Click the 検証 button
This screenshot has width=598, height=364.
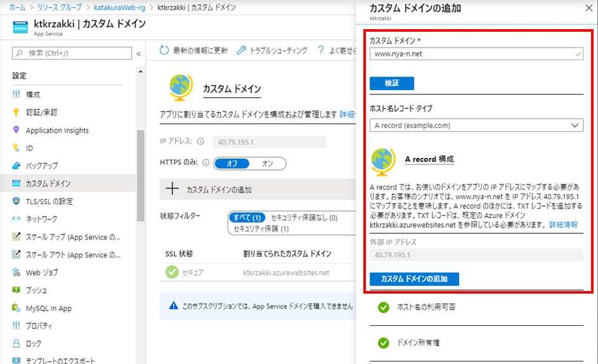[392, 83]
